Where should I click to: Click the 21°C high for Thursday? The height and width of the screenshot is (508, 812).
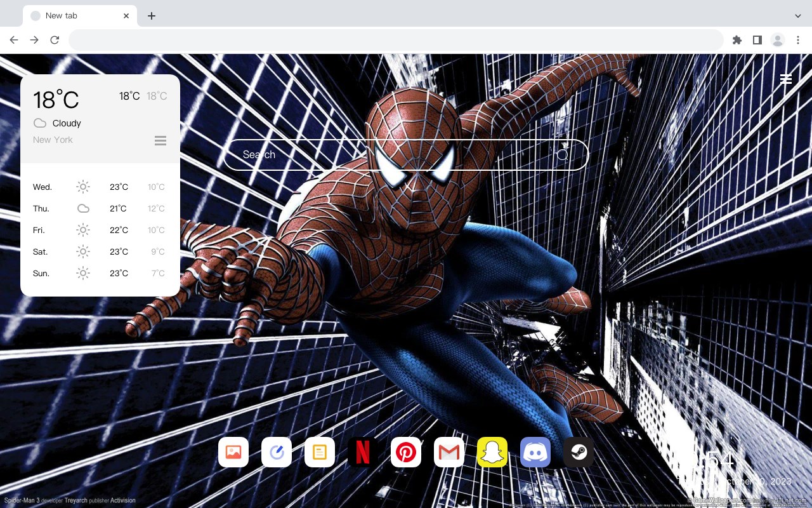[x=118, y=208]
